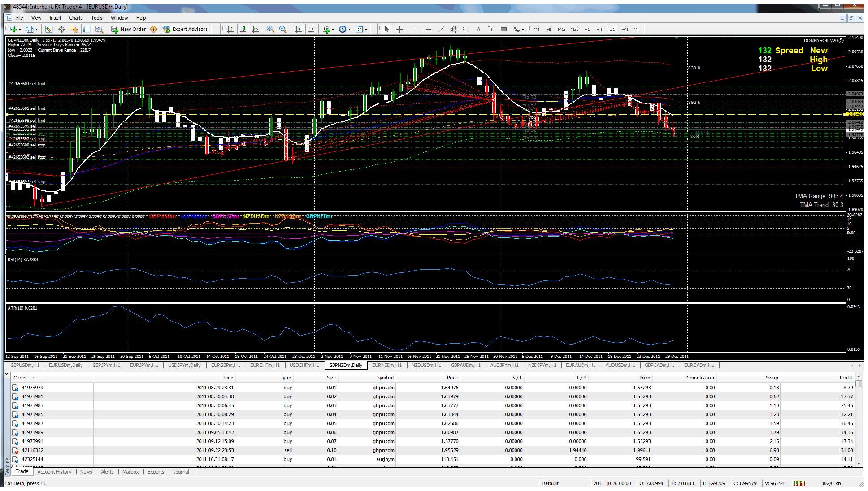Switch to the EURUSDm,Daily chart tab
The width and height of the screenshot is (868, 491).
click(65, 365)
